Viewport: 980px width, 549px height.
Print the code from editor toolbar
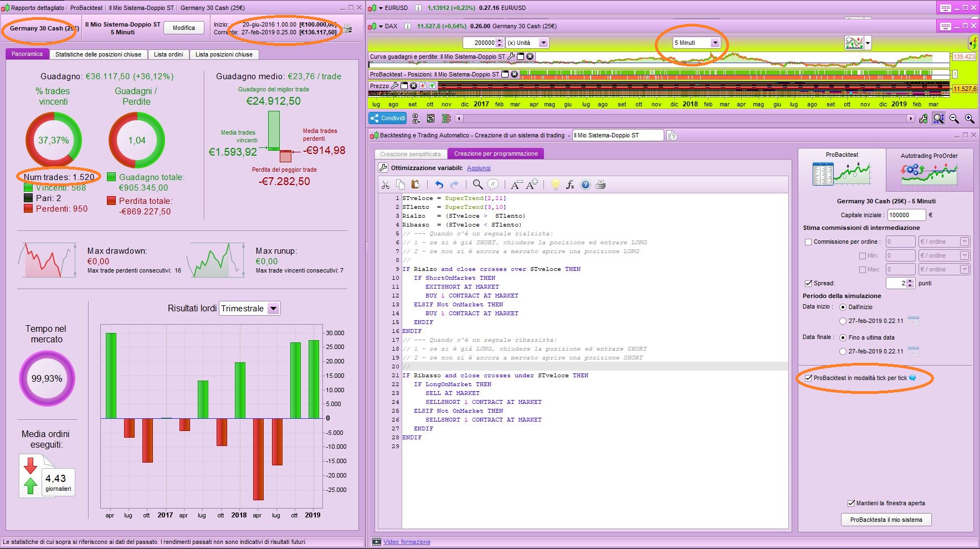tap(600, 185)
